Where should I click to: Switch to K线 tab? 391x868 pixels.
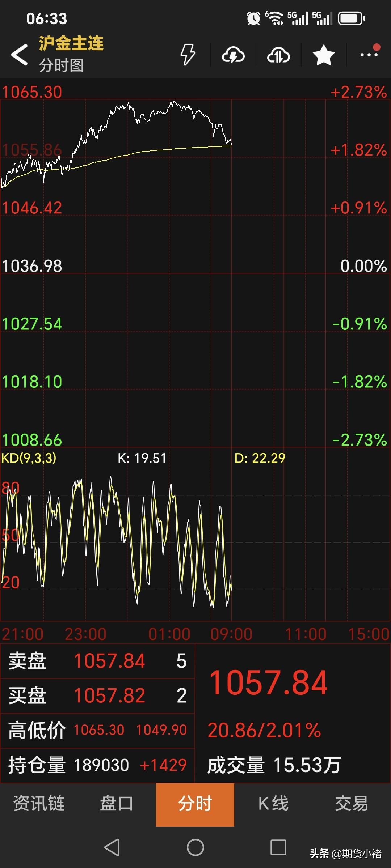tap(273, 804)
